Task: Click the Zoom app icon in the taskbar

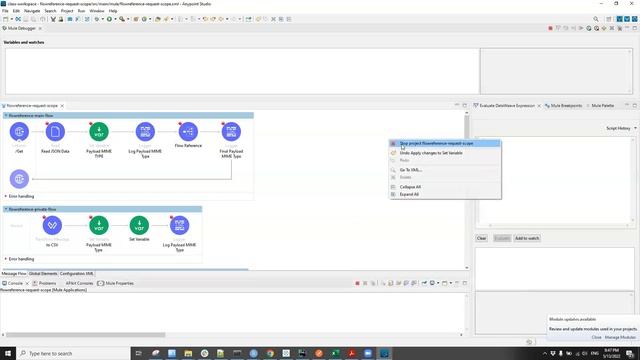Action: (x=368, y=353)
